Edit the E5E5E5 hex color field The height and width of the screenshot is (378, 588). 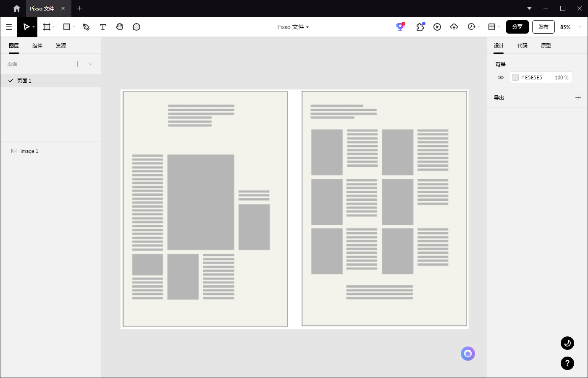[533, 77]
